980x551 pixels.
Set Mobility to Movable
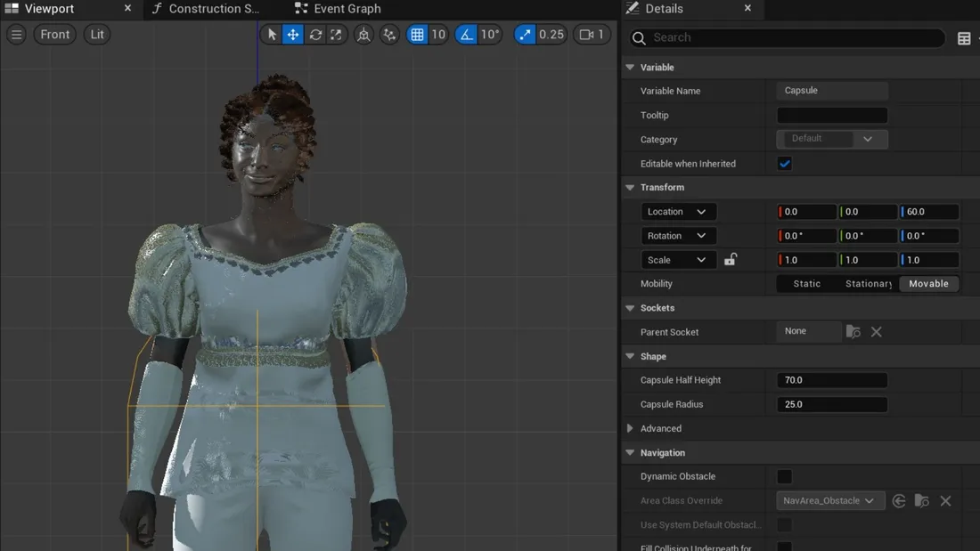tap(928, 284)
